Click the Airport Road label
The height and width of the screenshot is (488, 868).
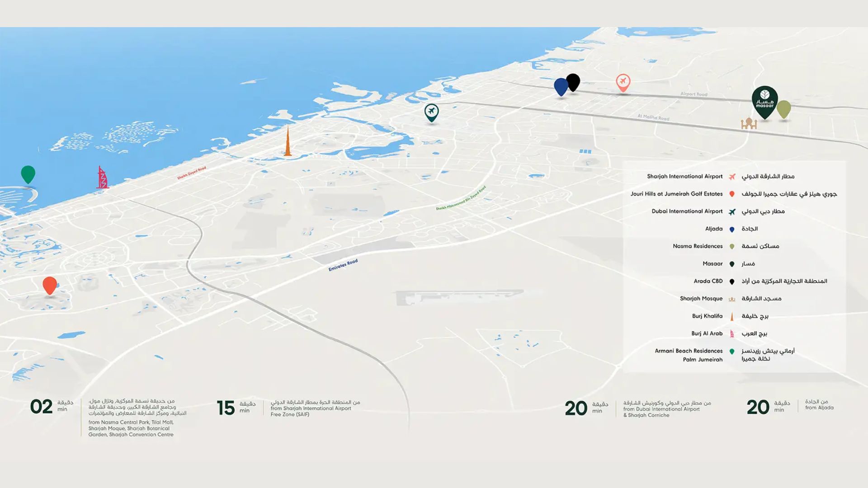(x=693, y=94)
